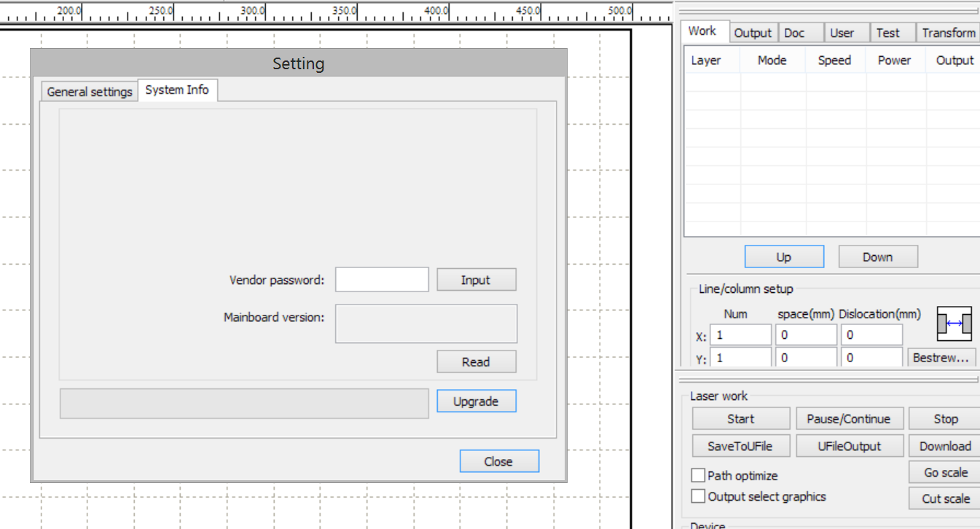The image size is (980, 529).
Task: Open the Output tab
Action: coord(753,33)
